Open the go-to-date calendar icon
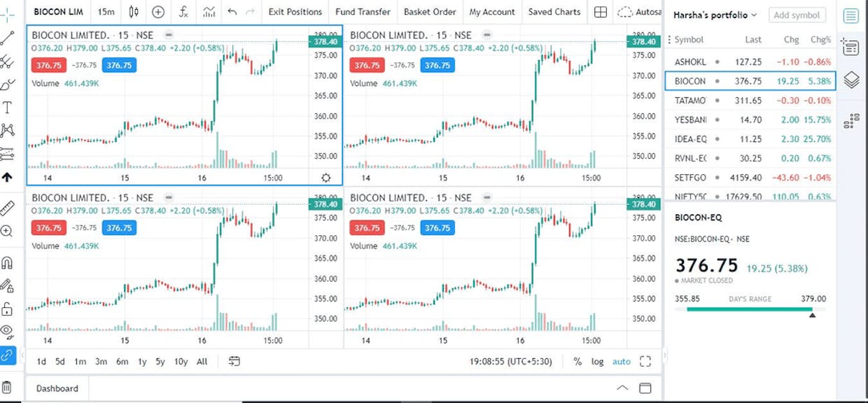The height and width of the screenshot is (403, 868). 234,361
